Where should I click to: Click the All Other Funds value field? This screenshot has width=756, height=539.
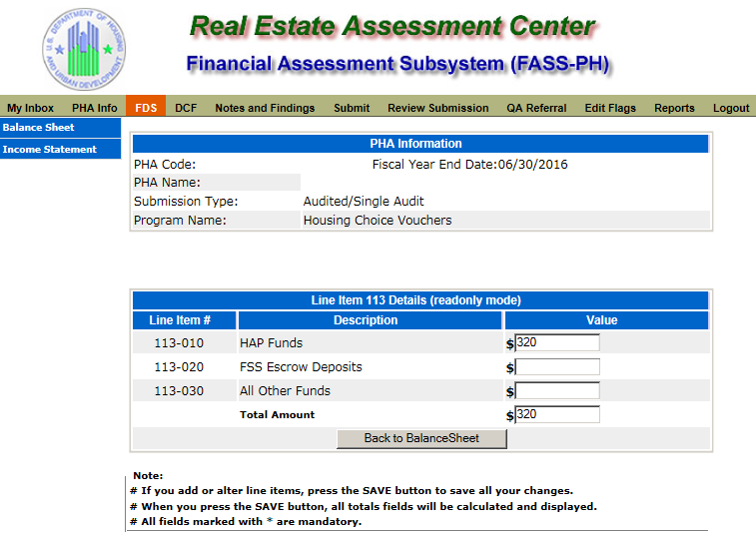[557, 390]
